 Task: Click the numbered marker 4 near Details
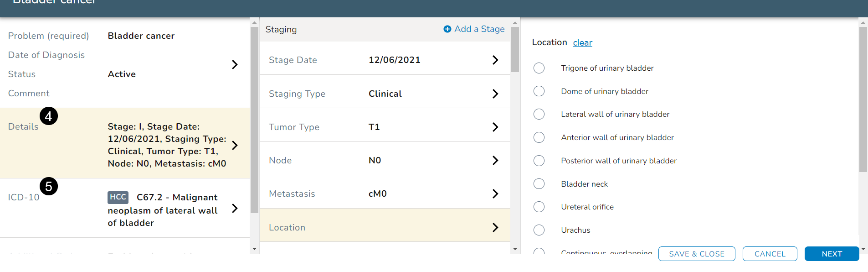49,116
